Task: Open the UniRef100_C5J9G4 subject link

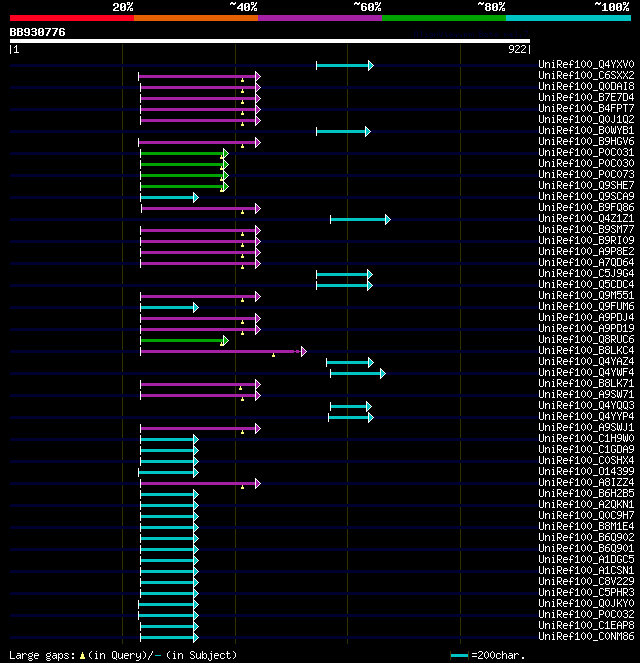Action: point(586,273)
